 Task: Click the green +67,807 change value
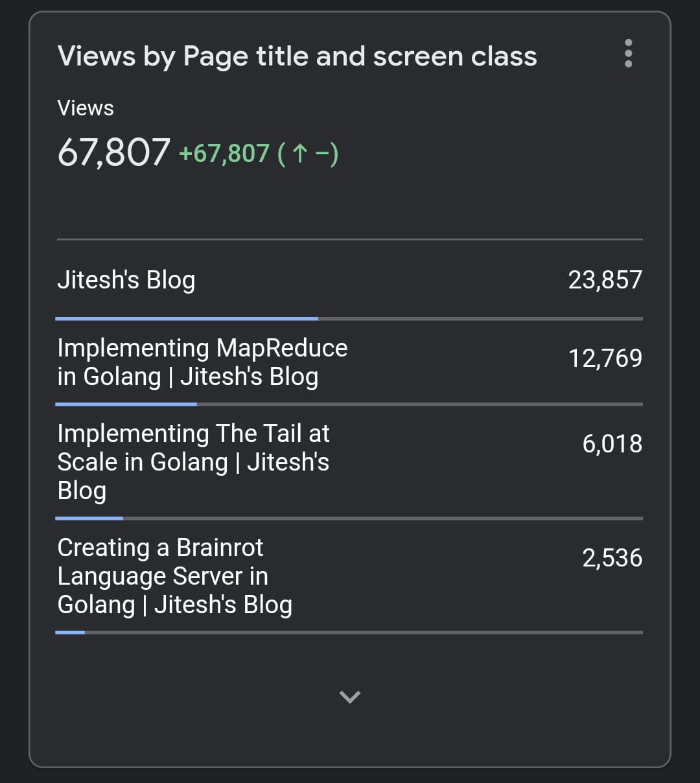pos(224,154)
